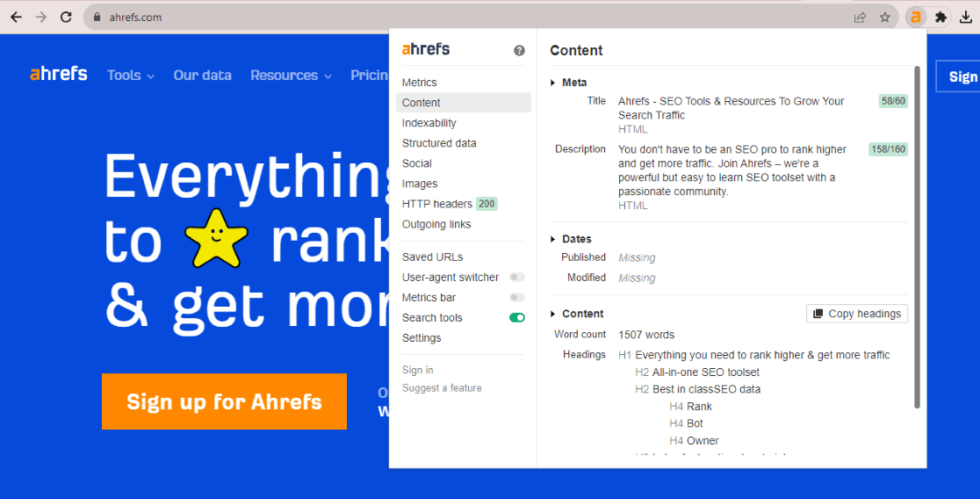Select the Social sidebar item
980x499 pixels.
pos(463,163)
